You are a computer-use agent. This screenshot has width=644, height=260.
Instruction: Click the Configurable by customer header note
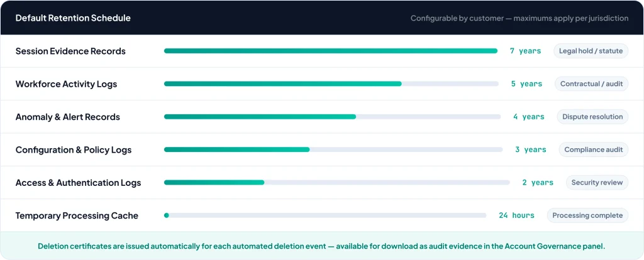click(x=519, y=18)
